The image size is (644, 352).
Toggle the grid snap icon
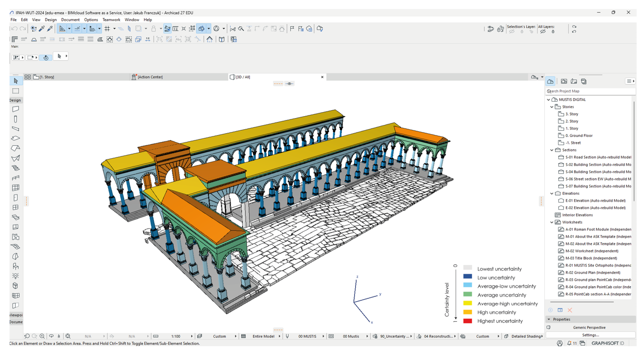pos(107,29)
